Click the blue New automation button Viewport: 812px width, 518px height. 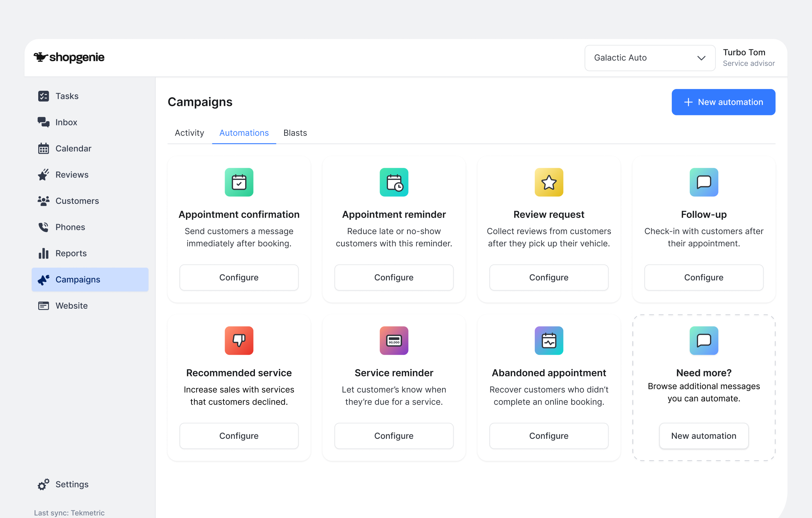[723, 102]
